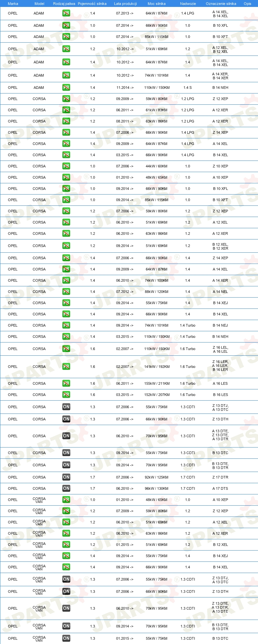Click PB icon in ADAM B 14 NEH row

point(66,88)
